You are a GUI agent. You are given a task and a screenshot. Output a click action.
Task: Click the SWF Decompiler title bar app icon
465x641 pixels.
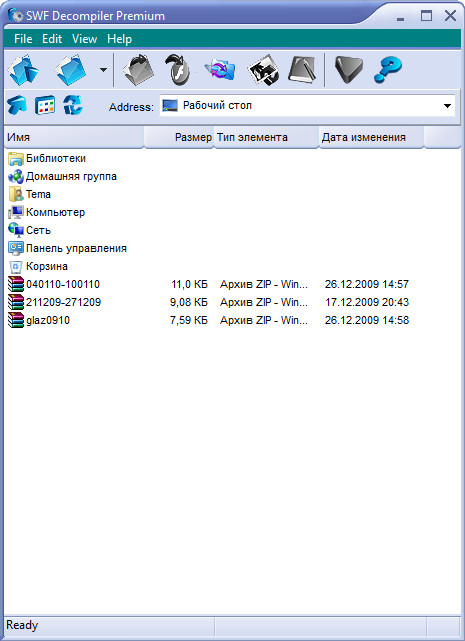tap(16, 16)
